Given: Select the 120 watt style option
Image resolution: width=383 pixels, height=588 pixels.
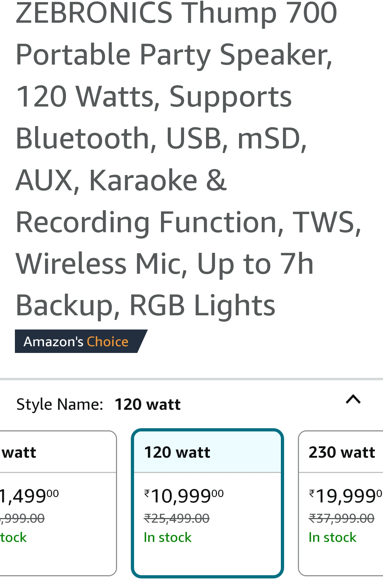Looking at the screenshot, I should click(x=207, y=503).
